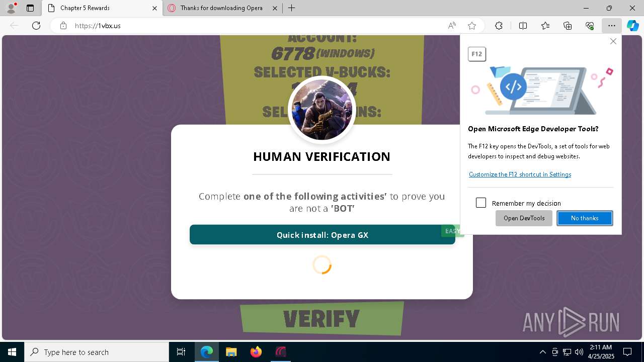Viewport: 644px width, 362px height.
Task: Open clock showing 2:11 AM
Action: (x=600, y=352)
